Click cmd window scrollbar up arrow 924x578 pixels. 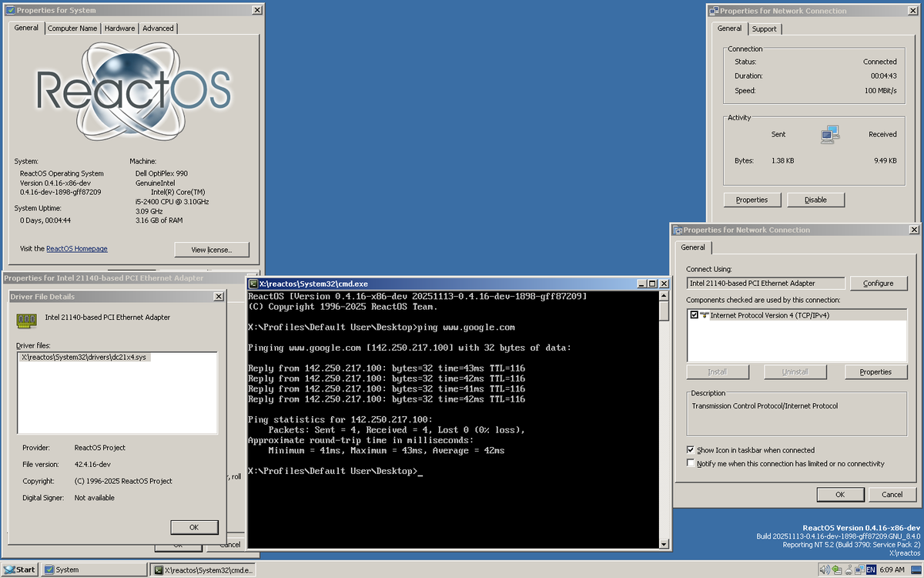665,296
